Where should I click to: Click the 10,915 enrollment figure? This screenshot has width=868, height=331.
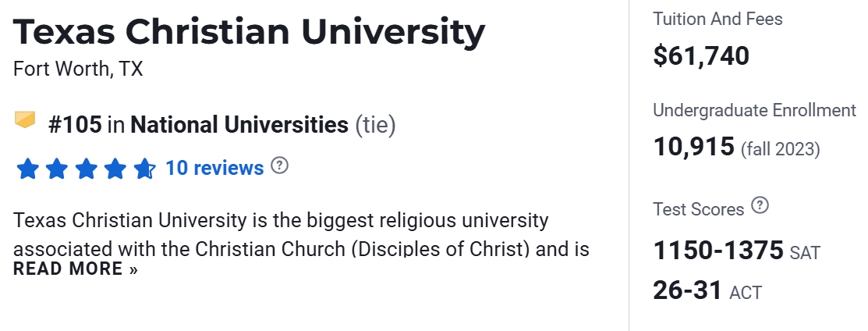(x=694, y=146)
